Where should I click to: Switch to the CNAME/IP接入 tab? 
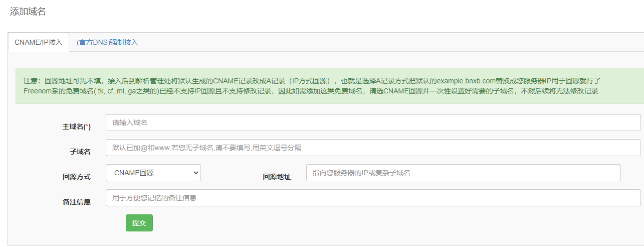click(x=39, y=42)
